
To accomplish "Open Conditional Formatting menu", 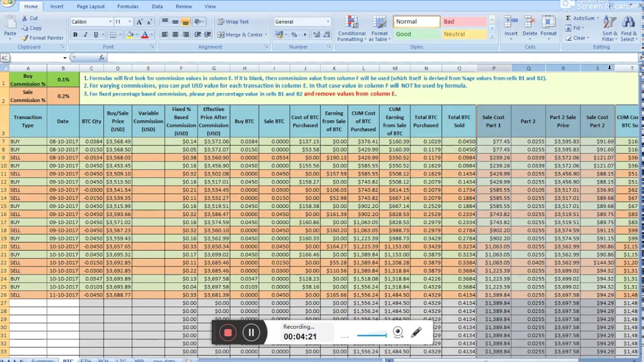I will pyautogui.click(x=352, y=29).
